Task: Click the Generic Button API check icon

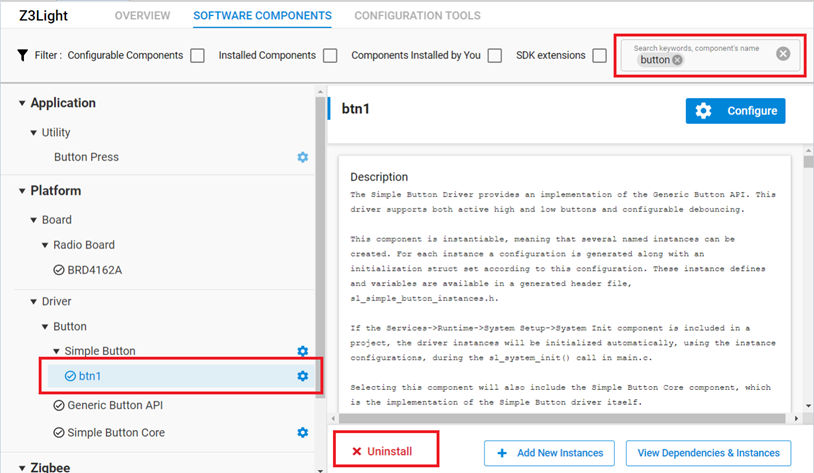Action: coord(59,405)
